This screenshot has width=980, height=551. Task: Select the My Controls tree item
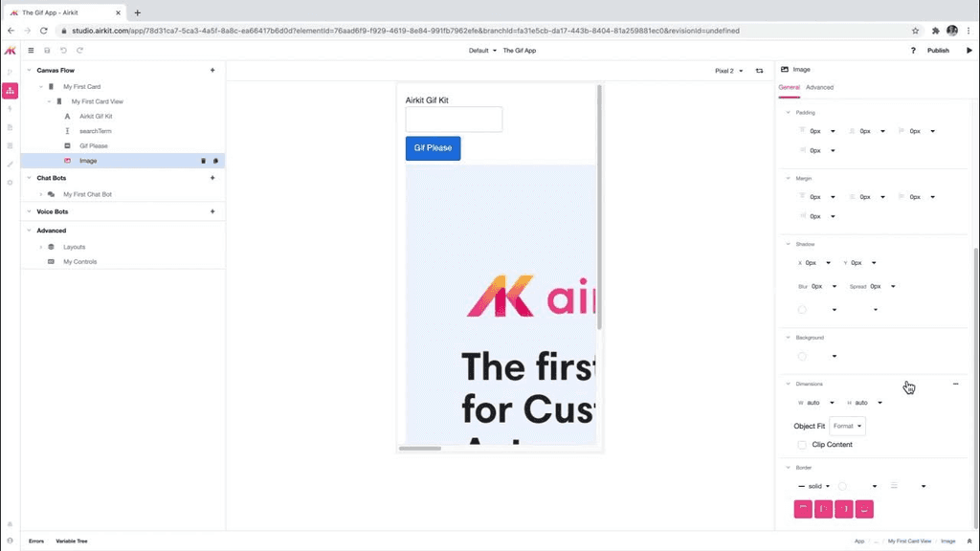point(80,262)
